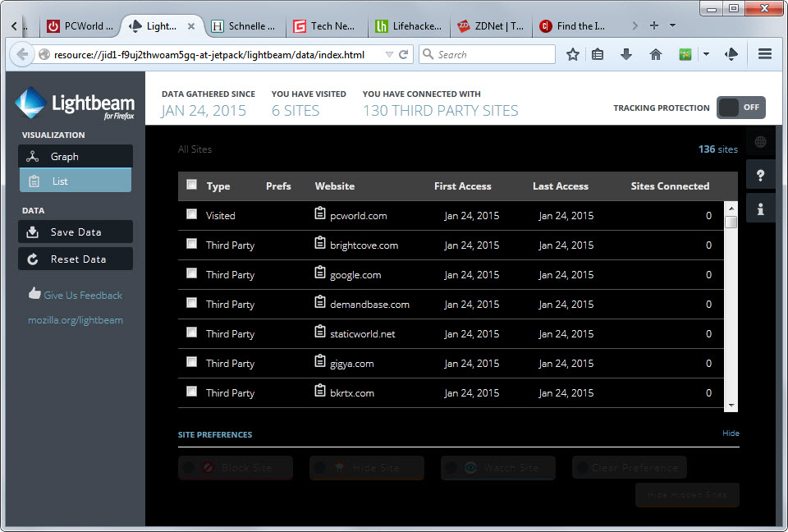Screen dimensions: 788x532
Task: Switch to the Tech Ne... tab
Action: click(326, 26)
